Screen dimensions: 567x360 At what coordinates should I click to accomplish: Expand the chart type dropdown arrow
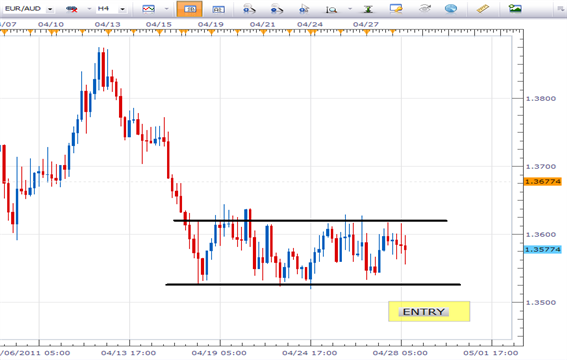(x=167, y=9)
